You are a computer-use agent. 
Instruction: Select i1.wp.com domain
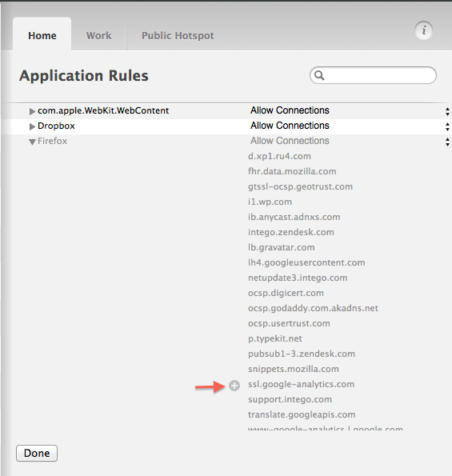tap(270, 202)
